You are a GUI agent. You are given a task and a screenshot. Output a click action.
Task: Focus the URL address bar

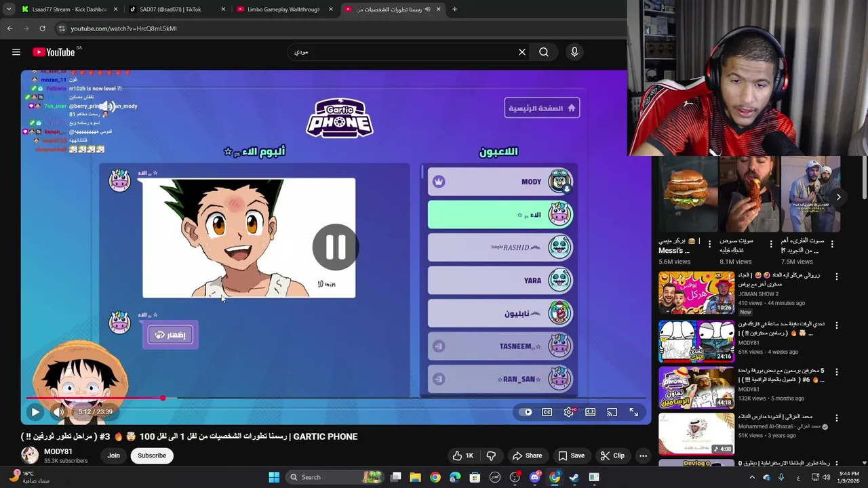tap(339, 28)
